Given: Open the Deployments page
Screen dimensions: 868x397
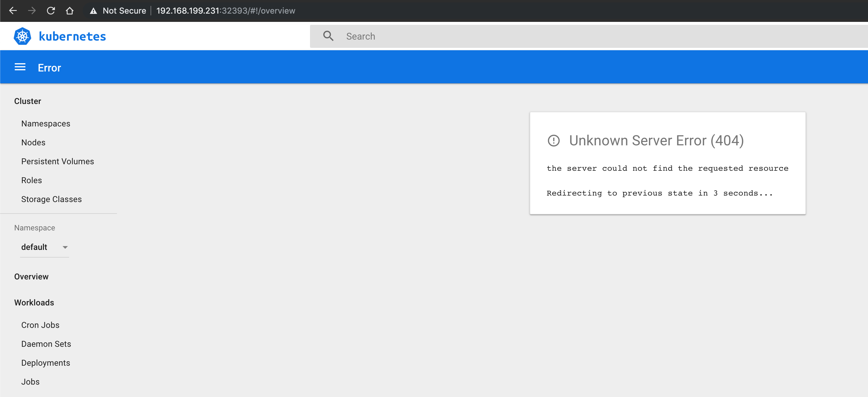Looking at the screenshot, I should coord(46,363).
